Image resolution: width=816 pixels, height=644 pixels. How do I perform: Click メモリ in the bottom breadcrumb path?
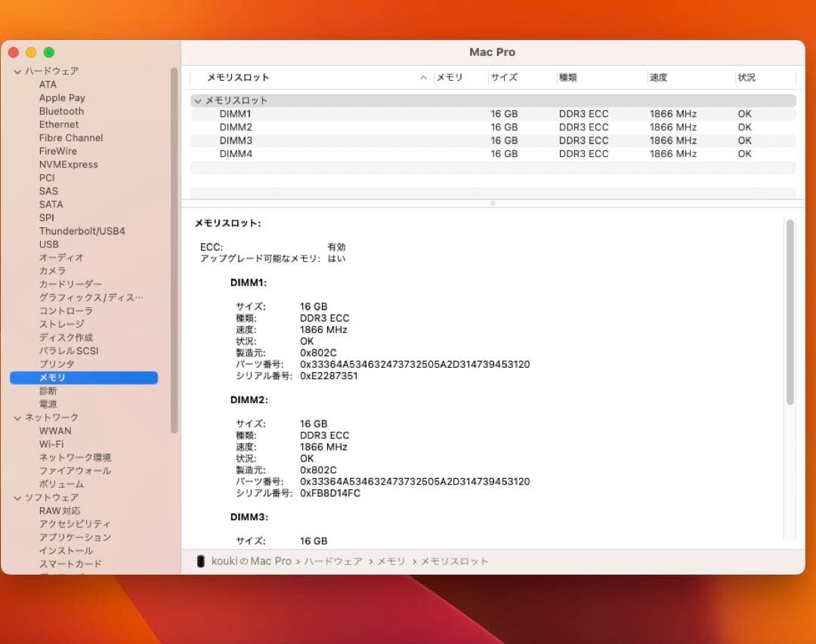point(391,561)
